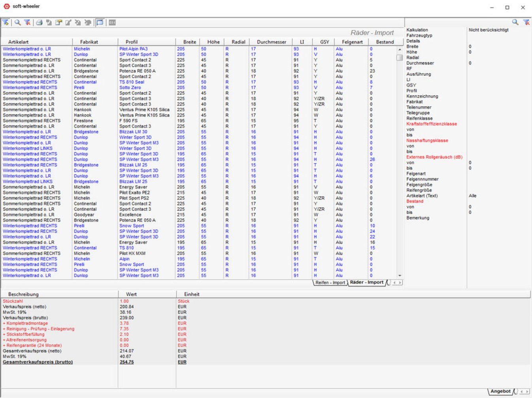Click the Bestand value 26

point(372,160)
